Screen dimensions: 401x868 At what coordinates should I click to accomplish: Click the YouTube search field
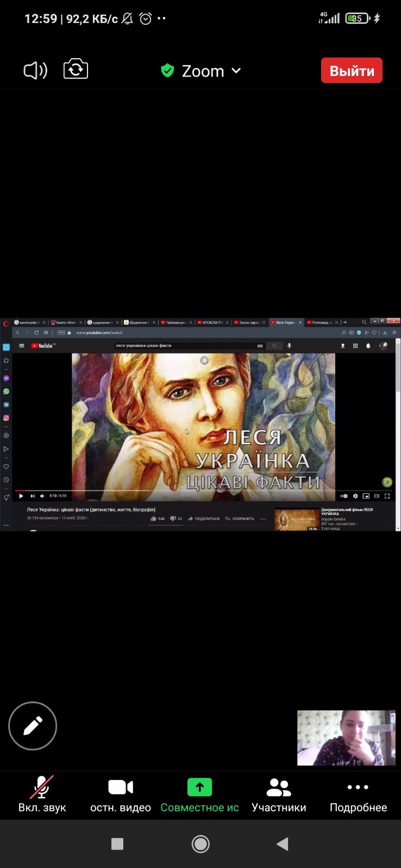pyautogui.click(x=190, y=345)
